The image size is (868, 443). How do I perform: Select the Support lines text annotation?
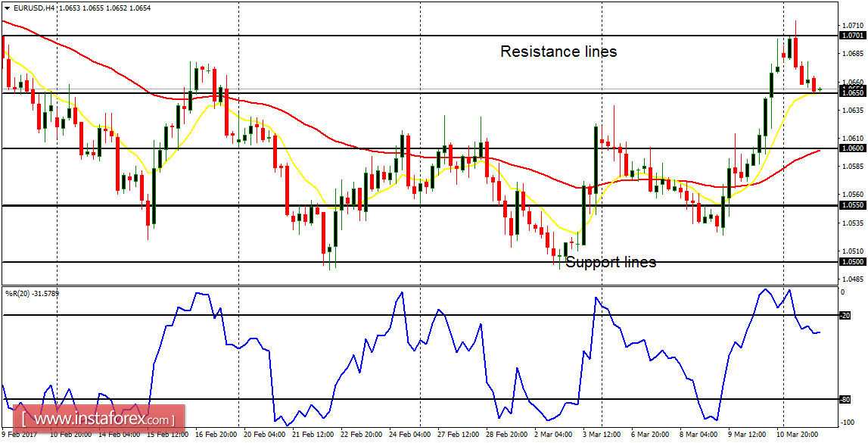(611, 262)
